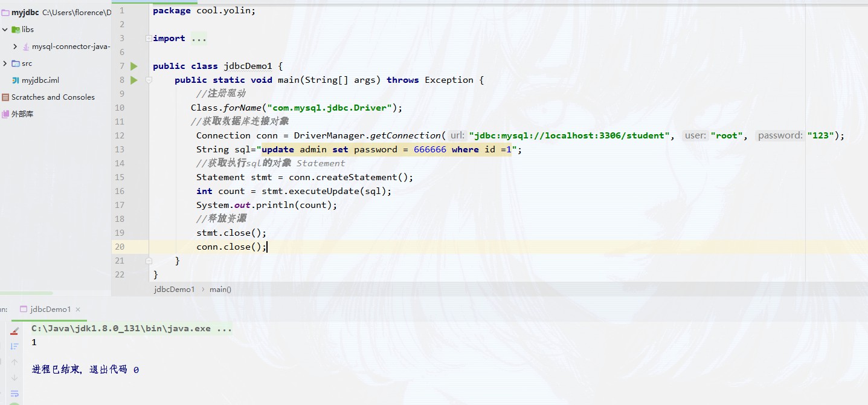Toggle soft-wrap in the run console
Image resolution: width=868 pixels, height=405 pixels.
[x=14, y=394]
